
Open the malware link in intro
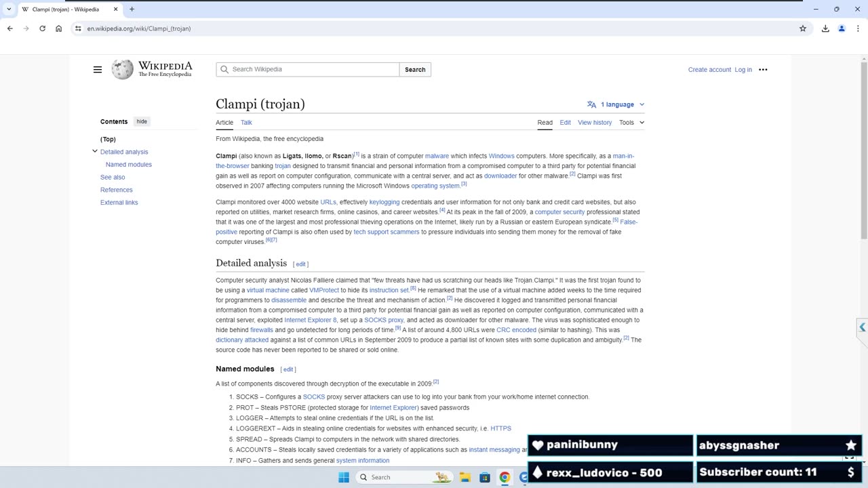coord(437,156)
